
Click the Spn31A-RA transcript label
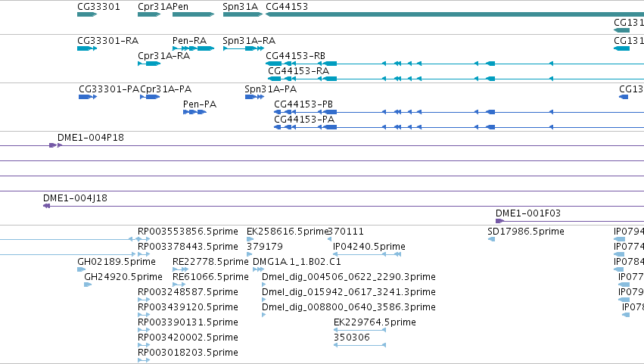(x=249, y=41)
